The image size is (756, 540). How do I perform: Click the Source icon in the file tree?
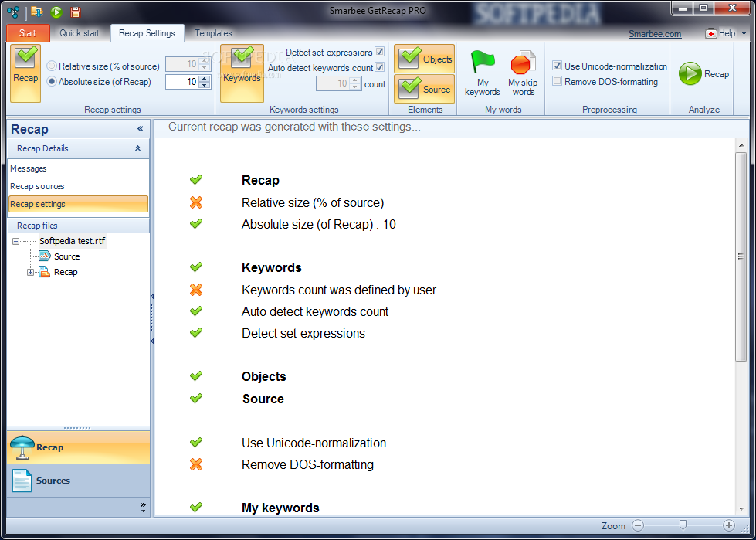44,256
